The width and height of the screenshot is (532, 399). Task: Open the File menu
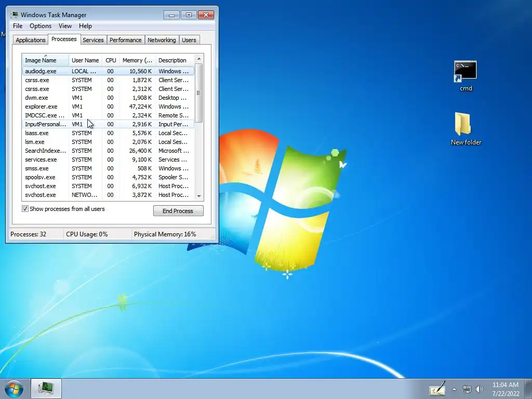point(18,26)
